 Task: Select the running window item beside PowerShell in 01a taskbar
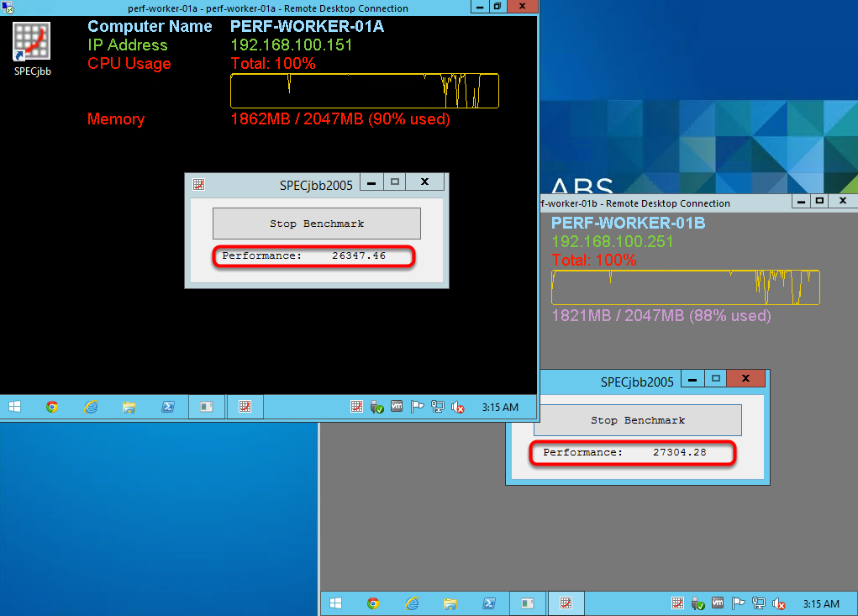click(x=206, y=407)
